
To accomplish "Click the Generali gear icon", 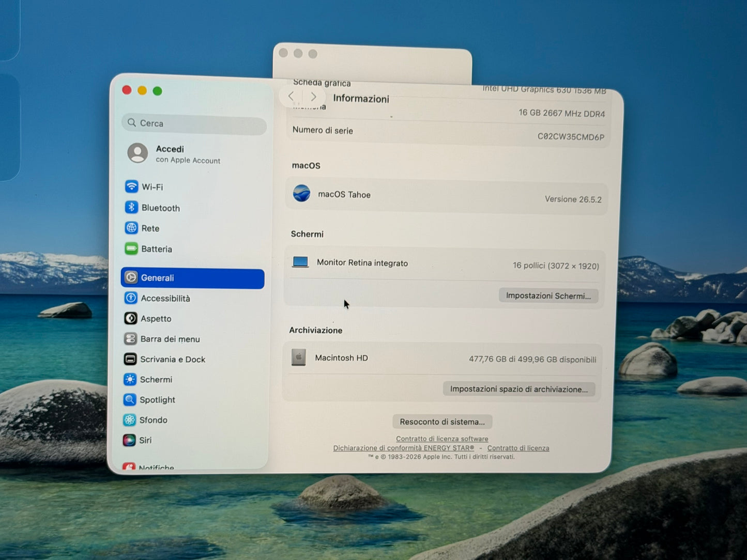I will (x=131, y=277).
